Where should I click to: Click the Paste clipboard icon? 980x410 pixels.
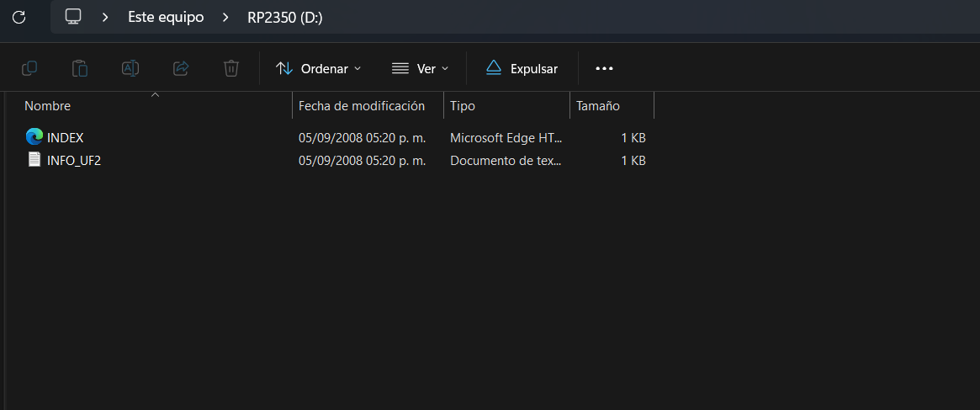[80, 68]
